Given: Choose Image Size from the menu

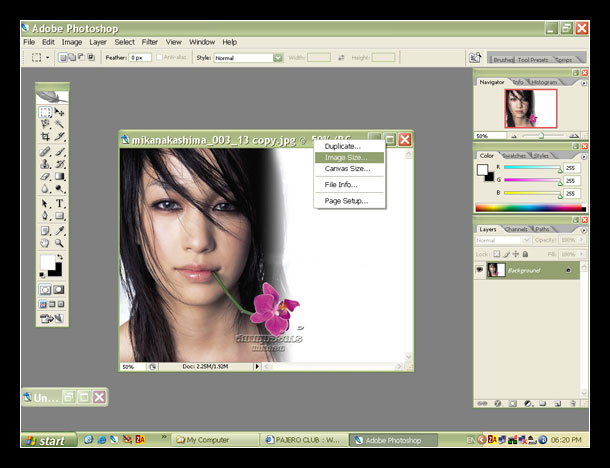Looking at the screenshot, I should pos(346,157).
